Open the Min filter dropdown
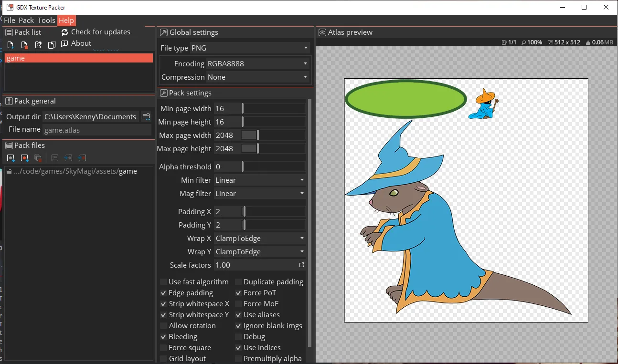 (x=260, y=180)
